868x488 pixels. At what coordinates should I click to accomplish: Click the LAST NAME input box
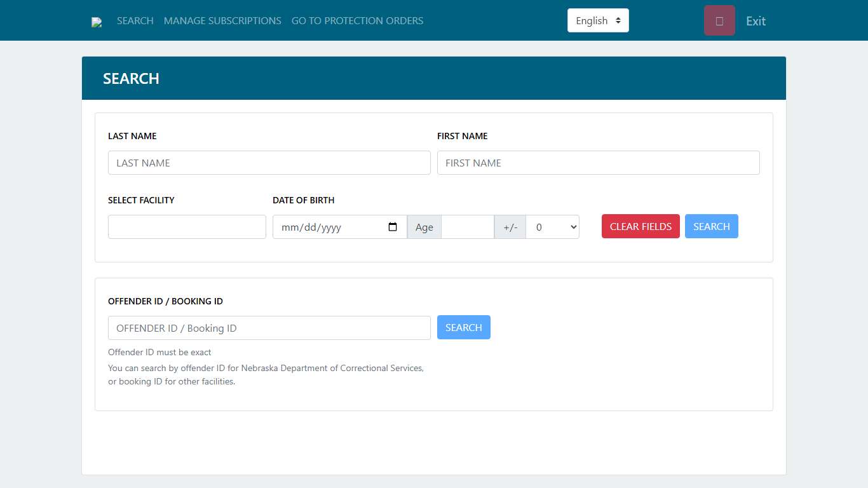(x=269, y=163)
